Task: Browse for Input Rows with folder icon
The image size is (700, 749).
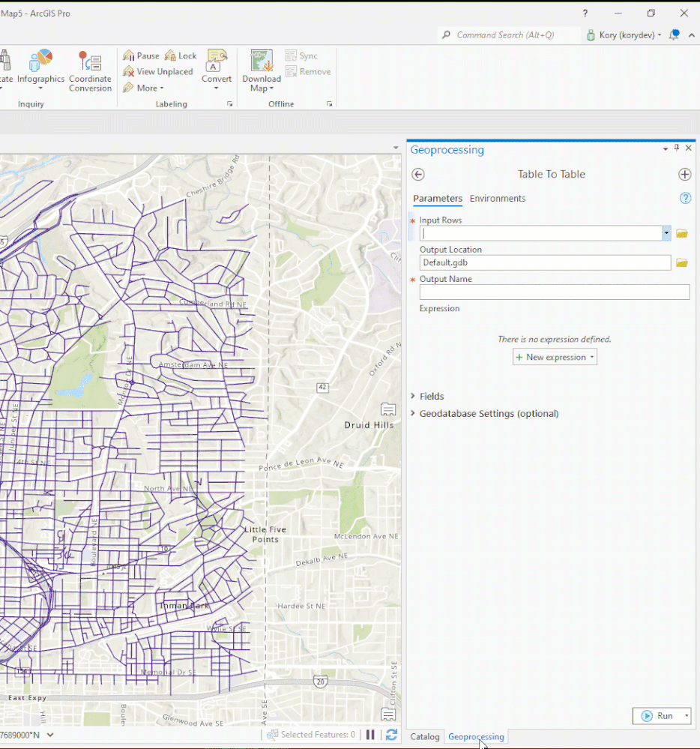Action: pyautogui.click(x=681, y=234)
